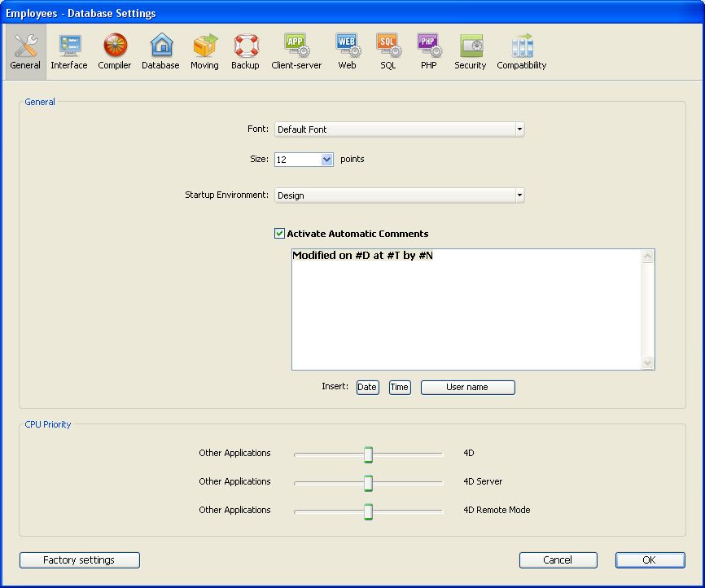Select the Compiler settings icon
This screenshot has height=588, width=705.
coord(115,46)
